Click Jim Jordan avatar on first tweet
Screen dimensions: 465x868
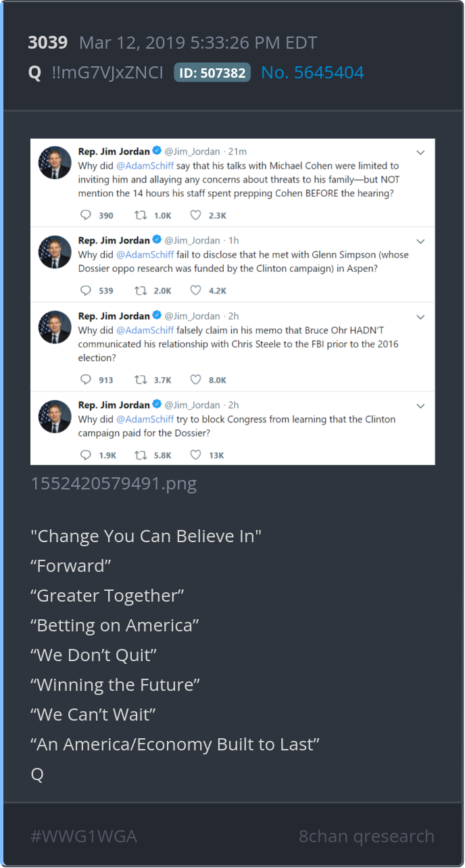[55, 163]
